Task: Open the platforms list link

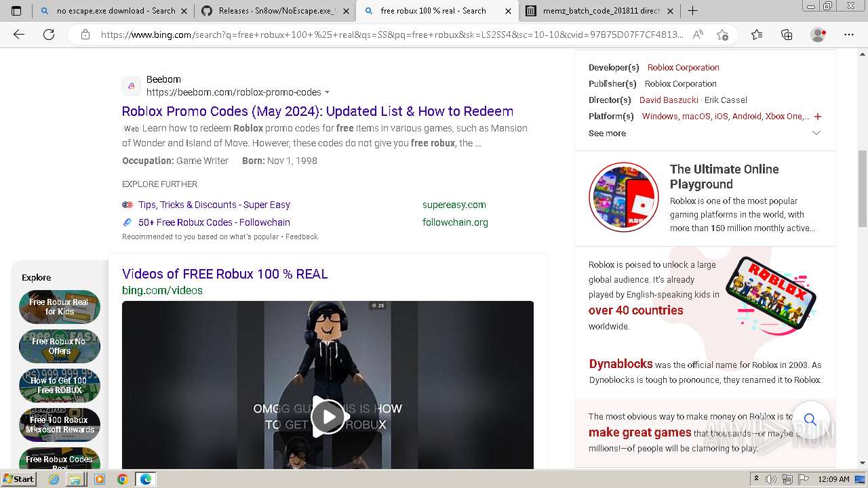Action: (x=726, y=117)
